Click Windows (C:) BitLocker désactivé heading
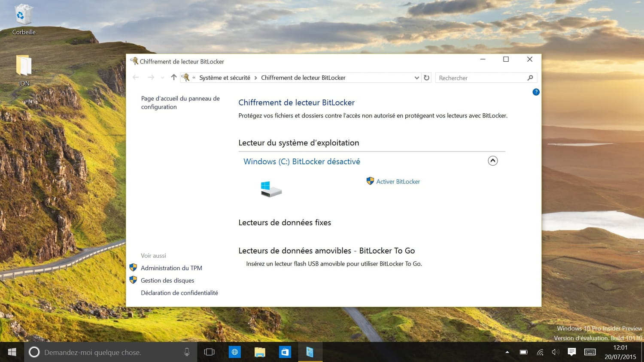This screenshot has width=644, height=362. [302, 162]
